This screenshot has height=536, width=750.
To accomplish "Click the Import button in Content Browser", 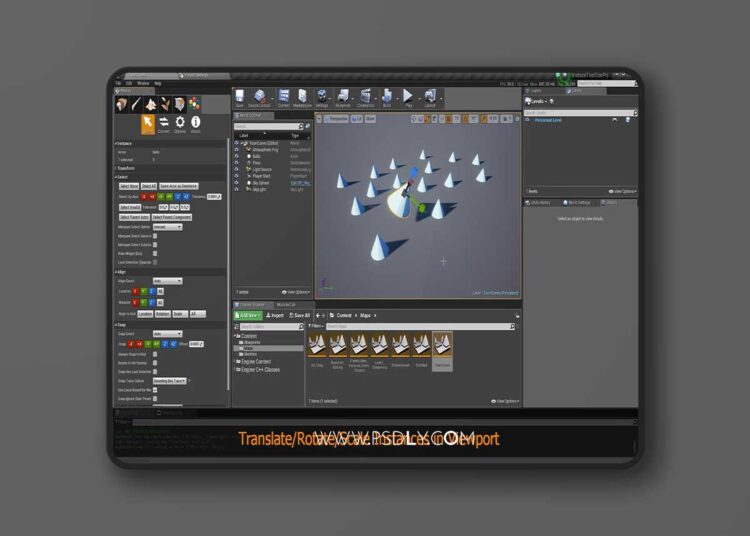I will [x=274, y=315].
